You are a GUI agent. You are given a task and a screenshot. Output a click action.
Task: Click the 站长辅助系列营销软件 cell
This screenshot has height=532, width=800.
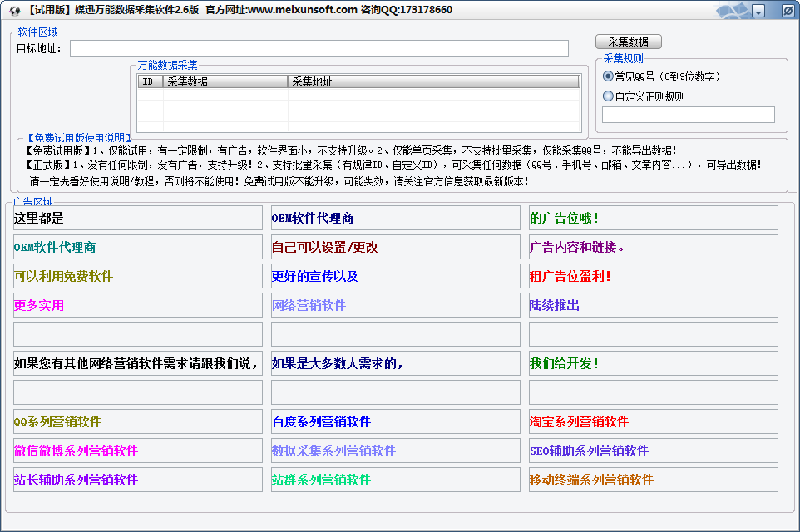coord(138,480)
